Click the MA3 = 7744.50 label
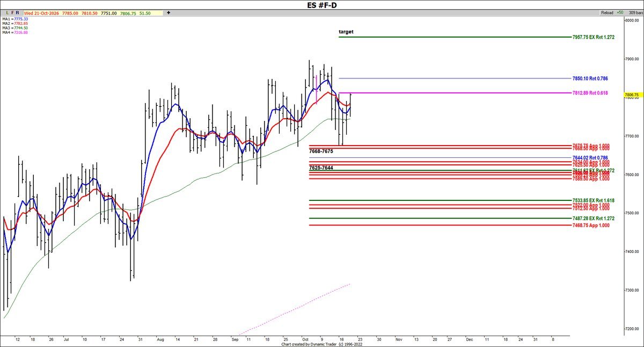The height and width of the screenshot is (347, 644). [x=15, y=28]
